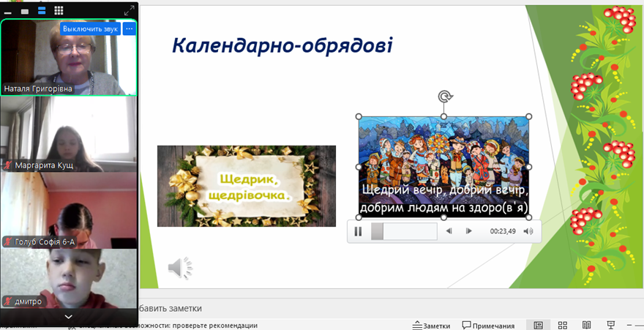This screenshot has width=644, height=330.
Task: Click the Zoom hide-video-panel dash icon
Action: pos(8,11)
